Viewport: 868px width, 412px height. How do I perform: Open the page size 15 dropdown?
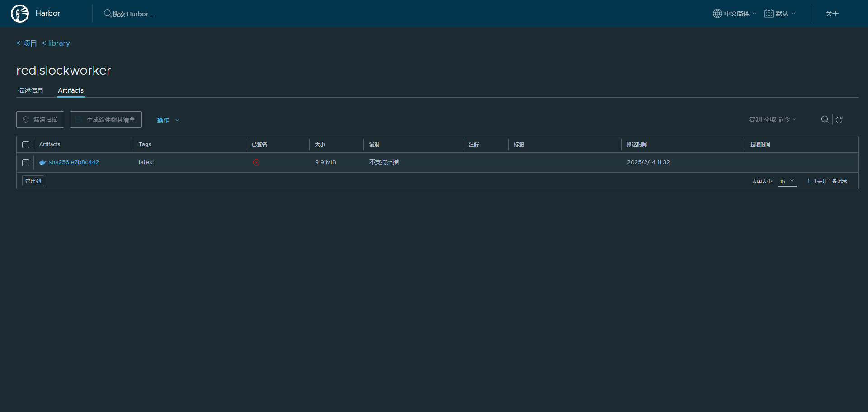(x=787, y=181)
